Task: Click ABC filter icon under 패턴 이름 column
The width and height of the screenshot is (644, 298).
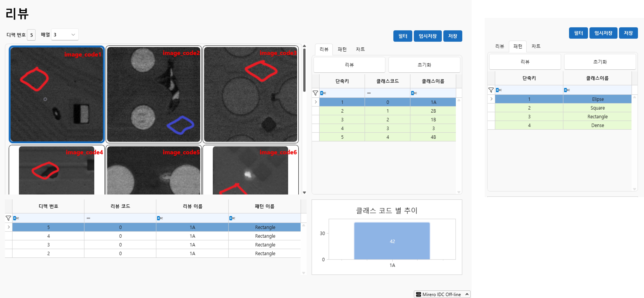Action: [x=232, y=218]
